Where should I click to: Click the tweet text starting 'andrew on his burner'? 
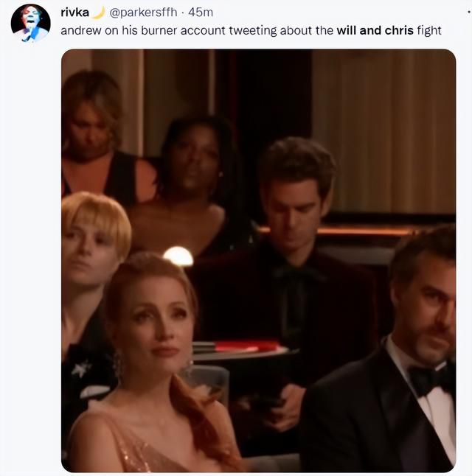pos(251,31)
